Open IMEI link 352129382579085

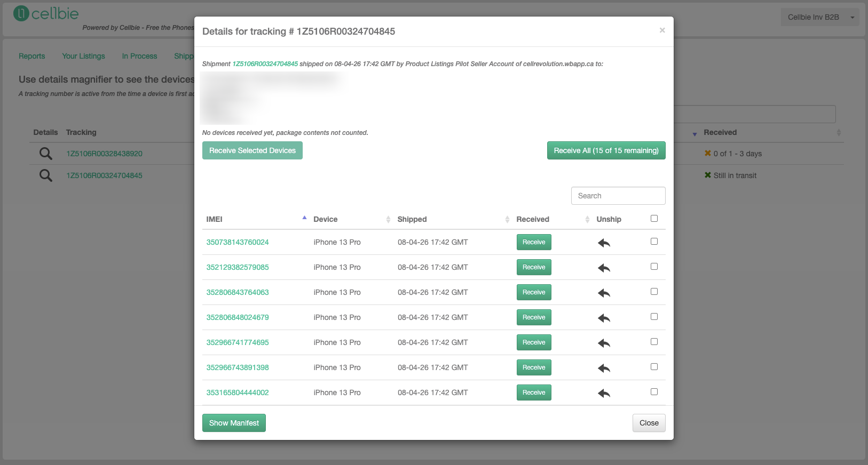(238, 267)
